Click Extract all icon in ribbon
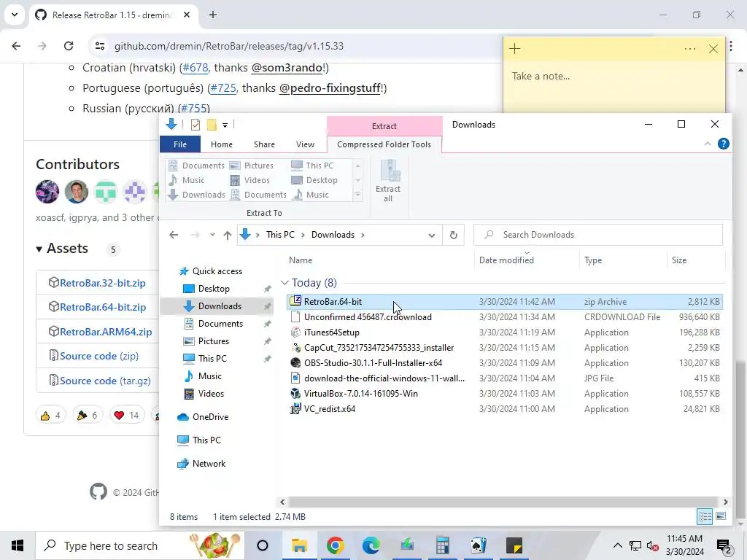The image size is (747, 560). pos(388,181)
